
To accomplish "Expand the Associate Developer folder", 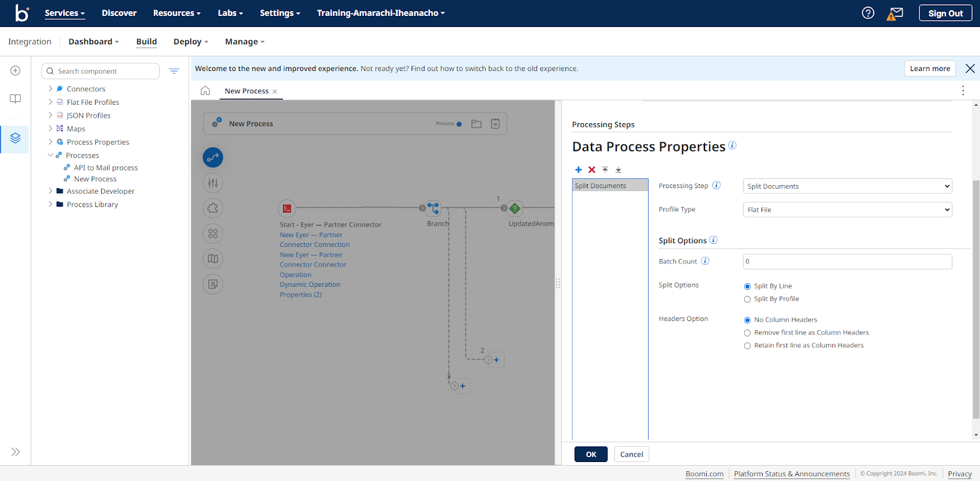I will click(x=50, y=191).
